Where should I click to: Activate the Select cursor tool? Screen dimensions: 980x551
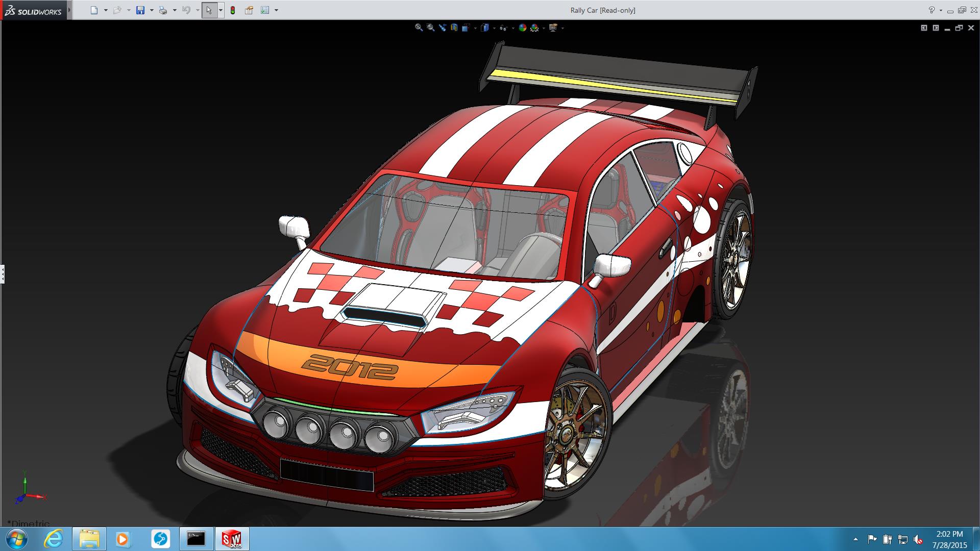pyautogui.click(x=209, y=10)
